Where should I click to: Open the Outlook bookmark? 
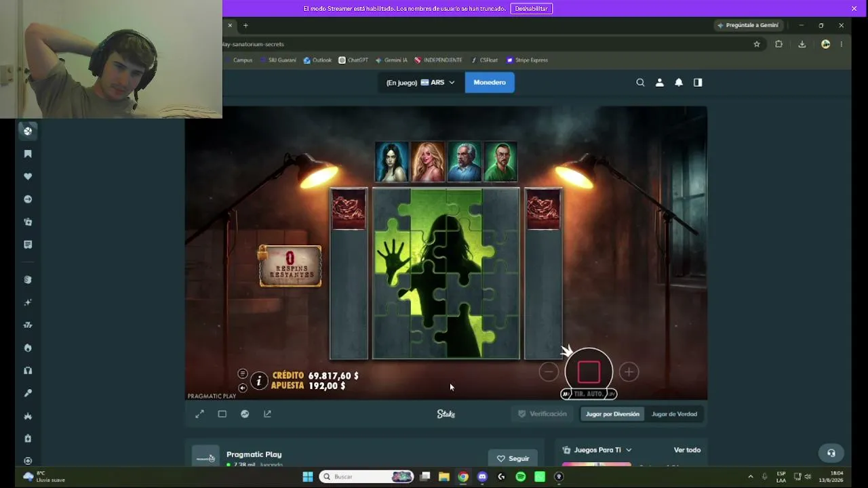317,60
